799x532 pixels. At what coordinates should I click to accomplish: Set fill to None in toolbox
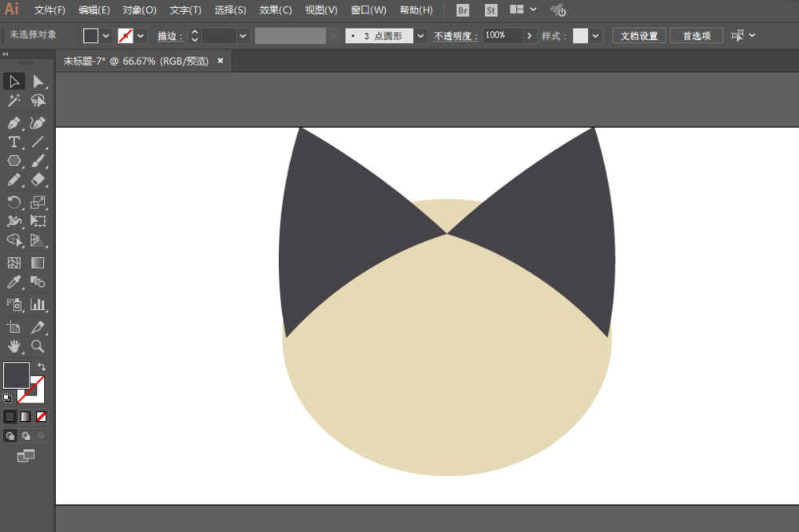click(x=42, y=417)
